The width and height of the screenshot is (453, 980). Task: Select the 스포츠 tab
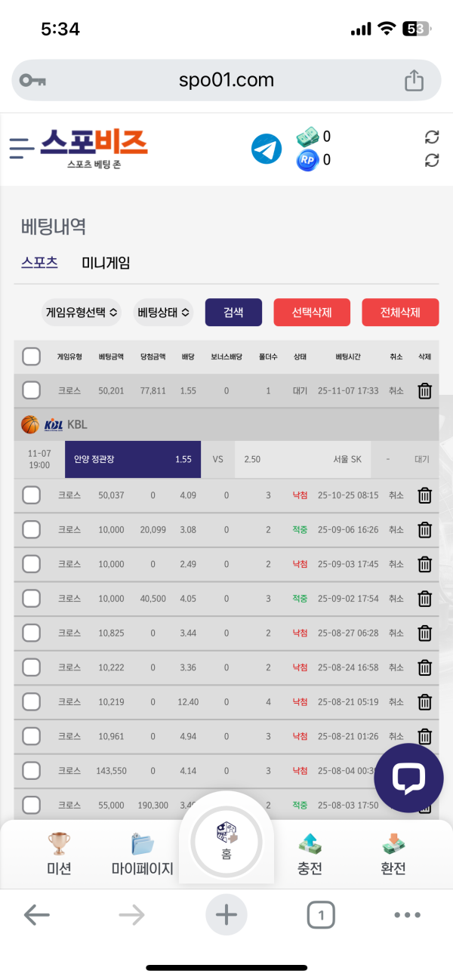click(39, 263)
